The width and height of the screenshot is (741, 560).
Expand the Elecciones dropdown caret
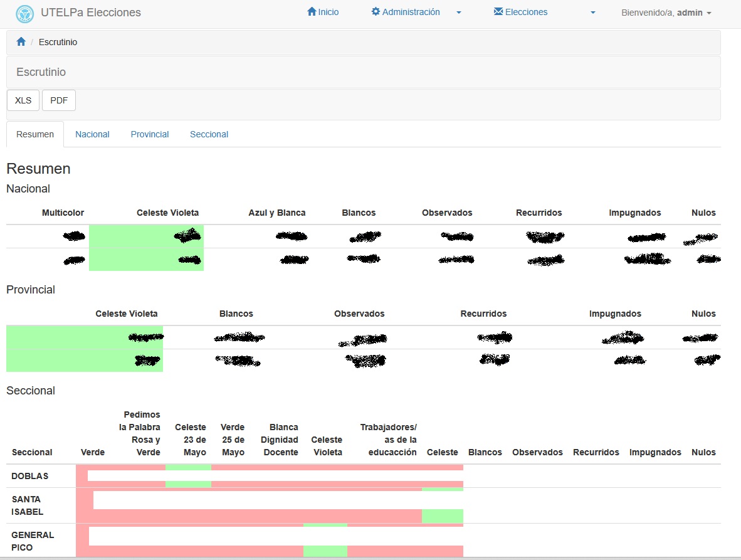(592, 13)
